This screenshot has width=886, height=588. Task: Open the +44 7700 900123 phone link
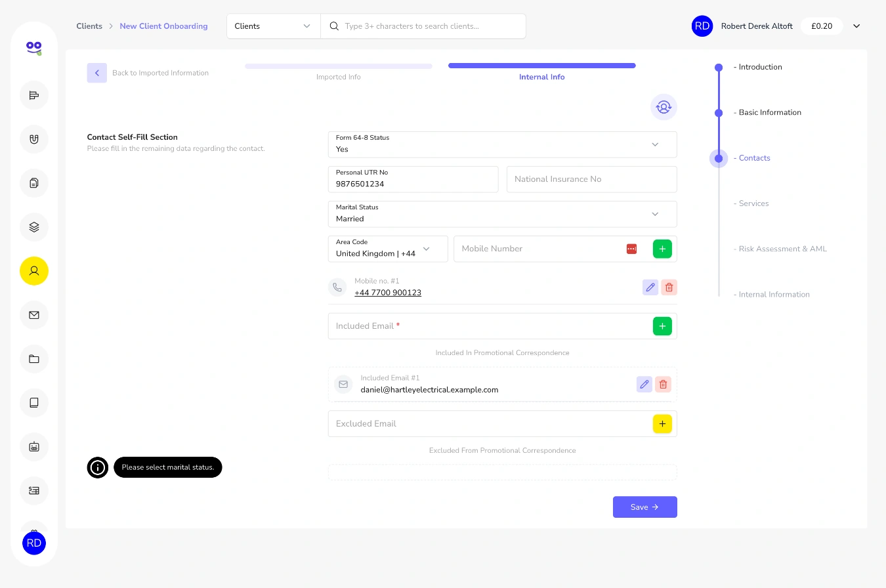388,293
